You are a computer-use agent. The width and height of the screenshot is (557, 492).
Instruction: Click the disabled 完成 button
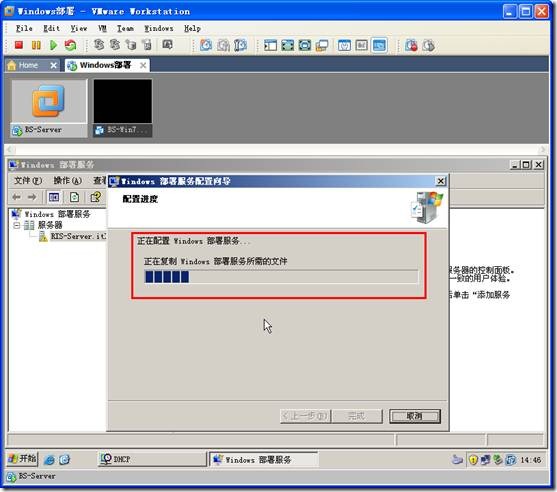pos(356,416)
